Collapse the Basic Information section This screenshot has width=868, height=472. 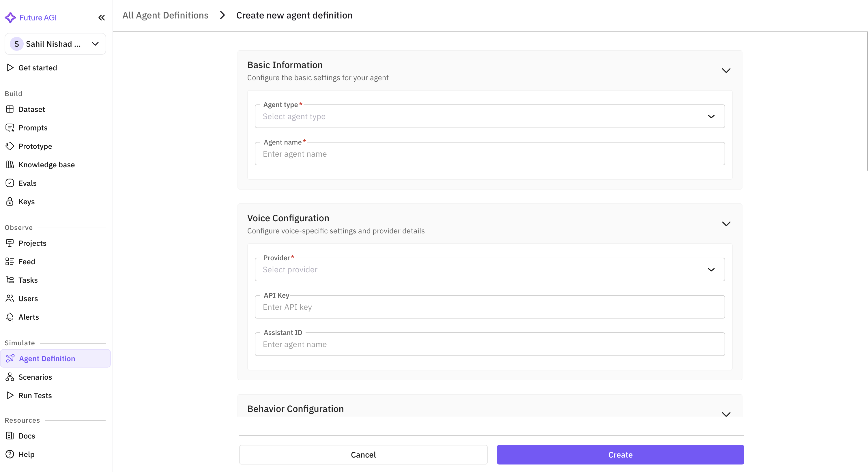pyautogui.click(x=726, y=70)
